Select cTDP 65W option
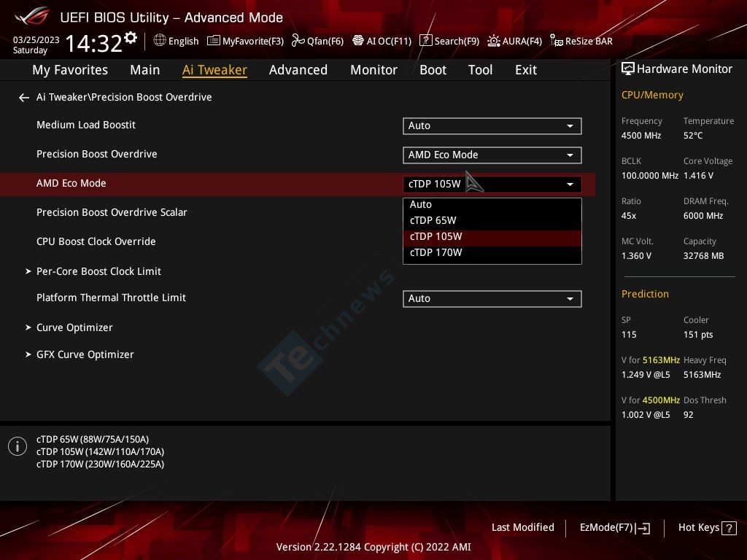 492,220
